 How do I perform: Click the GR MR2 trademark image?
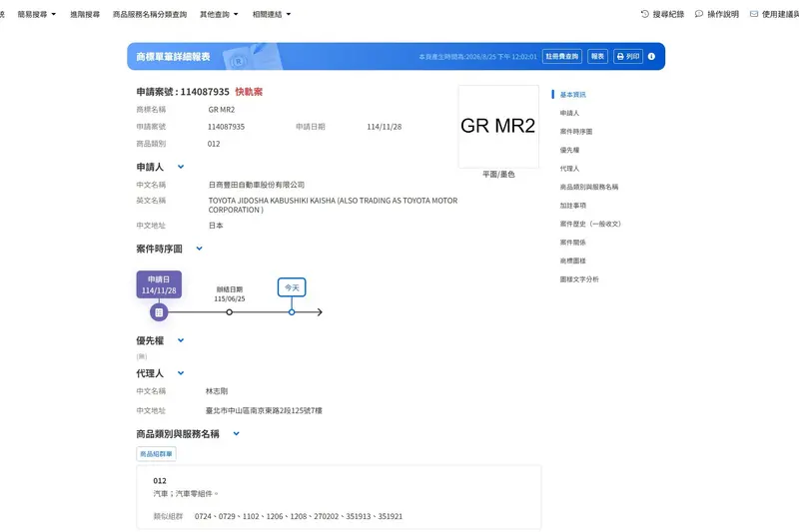pyautogui.click(x=498, y=126)
